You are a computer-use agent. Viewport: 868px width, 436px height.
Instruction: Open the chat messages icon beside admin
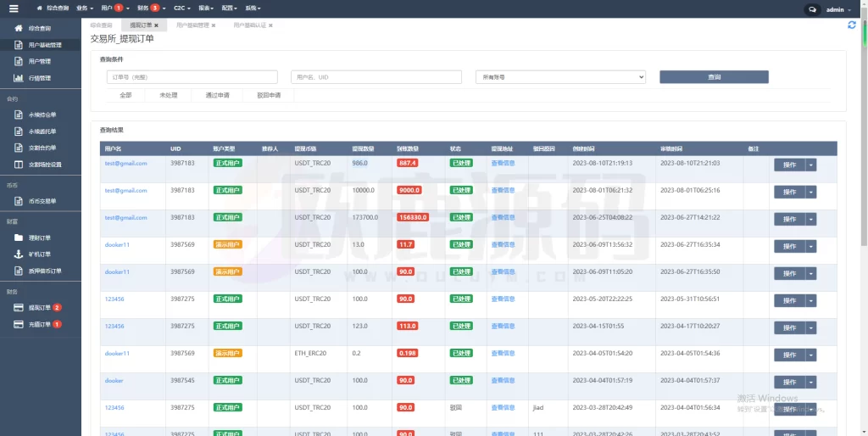pos(812,9)
